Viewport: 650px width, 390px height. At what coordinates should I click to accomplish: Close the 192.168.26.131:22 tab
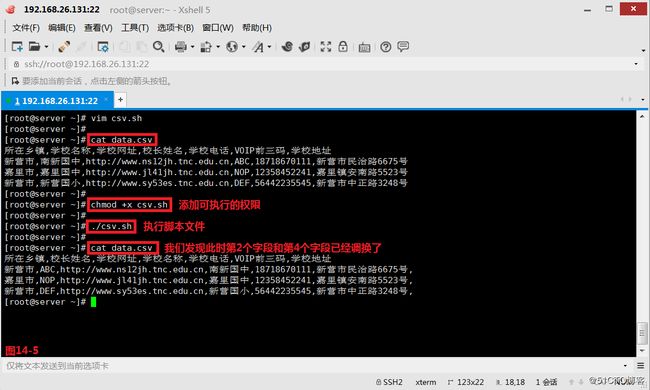coord(106,99)
